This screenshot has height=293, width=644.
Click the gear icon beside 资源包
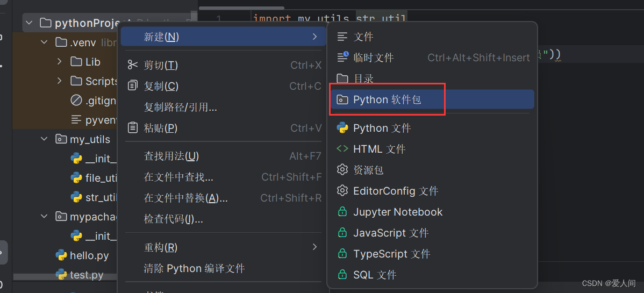pyautogui.click(x=342, y=170)
